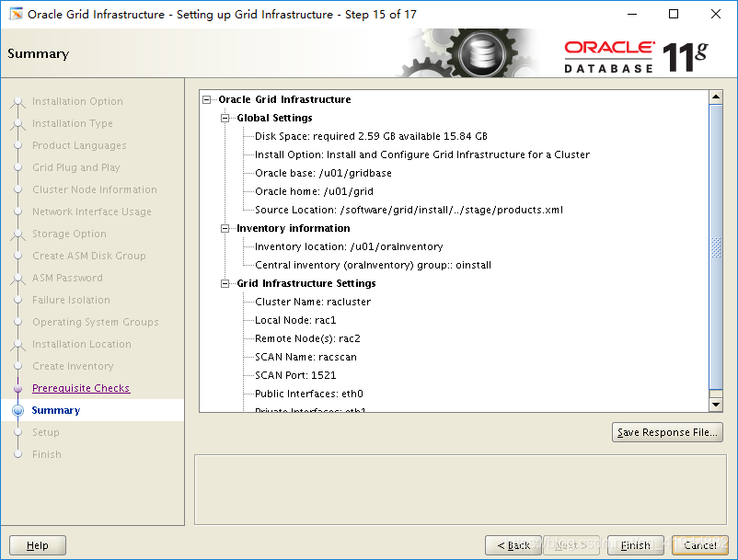
Task: Collapse the Inventory information tree node
Action: pos(225,229)
